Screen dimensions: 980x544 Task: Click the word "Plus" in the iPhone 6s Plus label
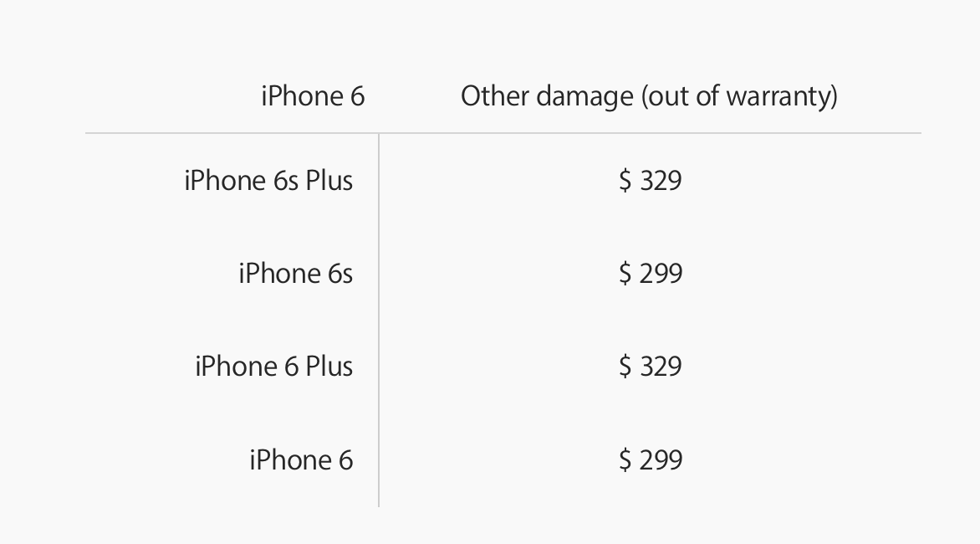pos(329,181)
